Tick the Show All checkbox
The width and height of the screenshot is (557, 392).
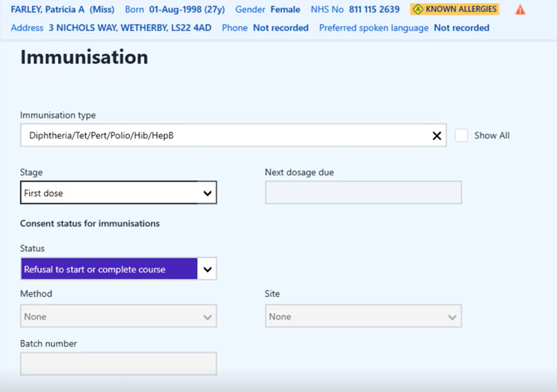pyautogui.click(x=461, y=136)
